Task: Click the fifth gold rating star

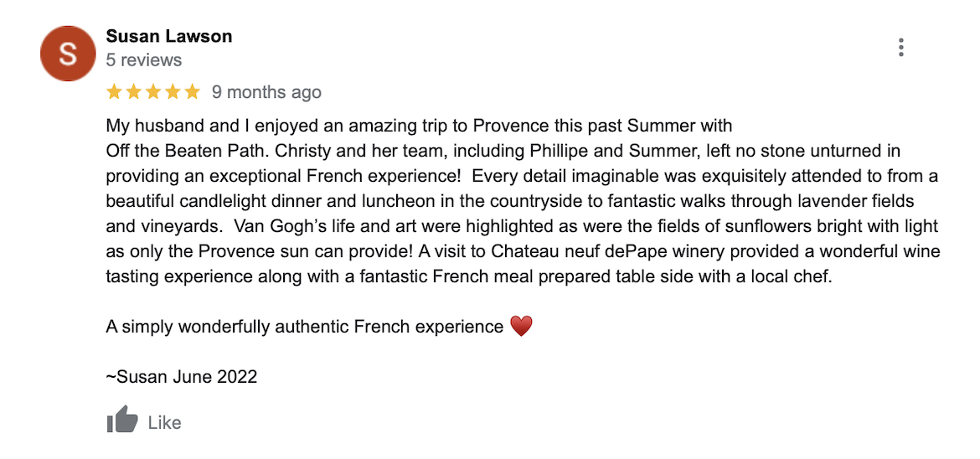Action: (192, 92)
